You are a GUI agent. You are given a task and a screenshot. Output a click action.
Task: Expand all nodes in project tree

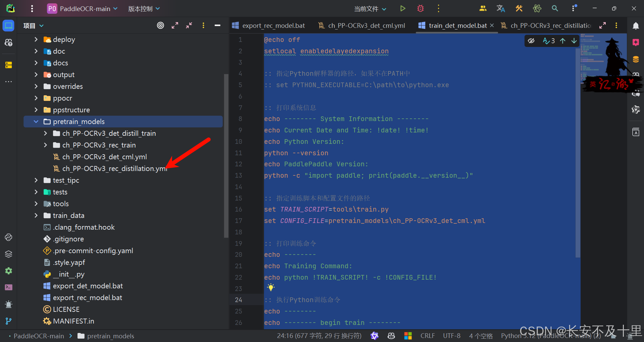[175, 25]
